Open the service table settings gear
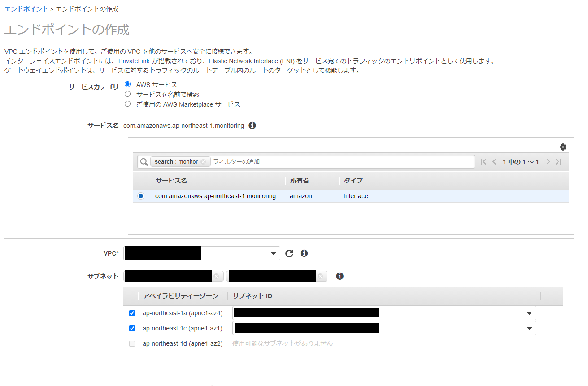This screenshot has height=386, width=588. tap(563, 147)
